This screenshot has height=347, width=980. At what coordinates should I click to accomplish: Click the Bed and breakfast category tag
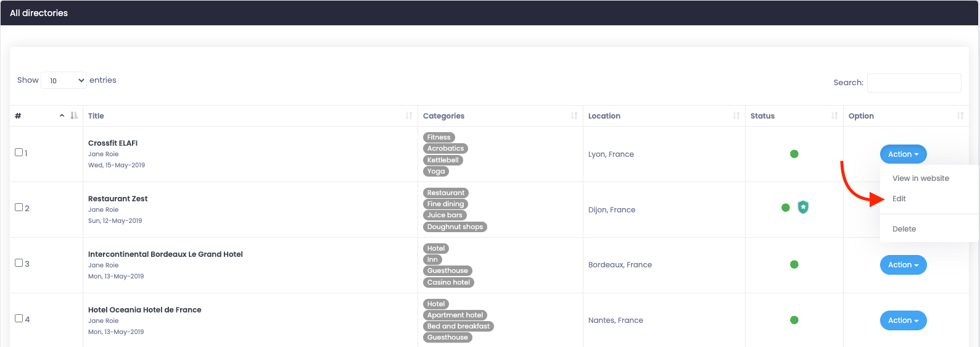tap(458, 326)
